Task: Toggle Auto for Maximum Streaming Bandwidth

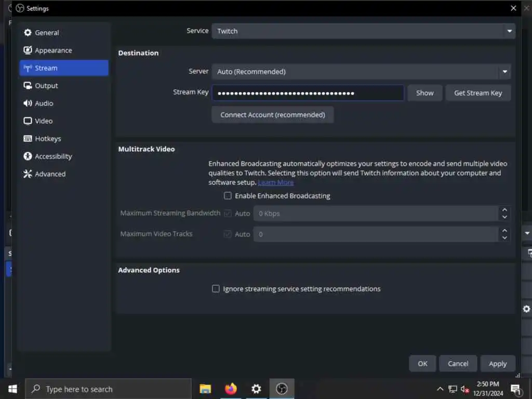Action: point(228,214)
